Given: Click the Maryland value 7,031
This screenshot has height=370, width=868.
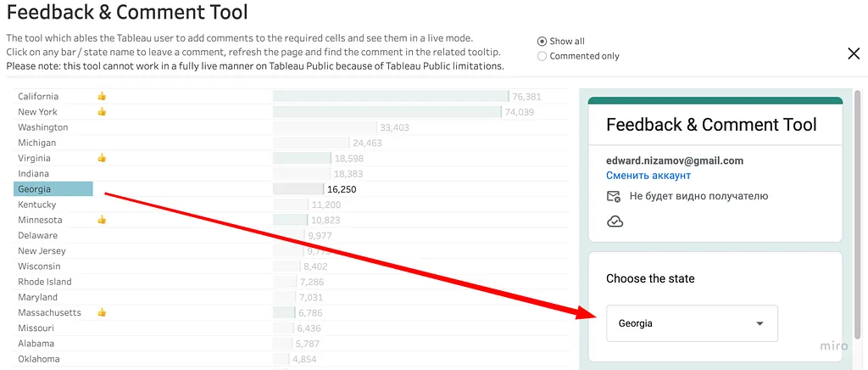Looking at the screenshot, I should [x=311, y=297].
